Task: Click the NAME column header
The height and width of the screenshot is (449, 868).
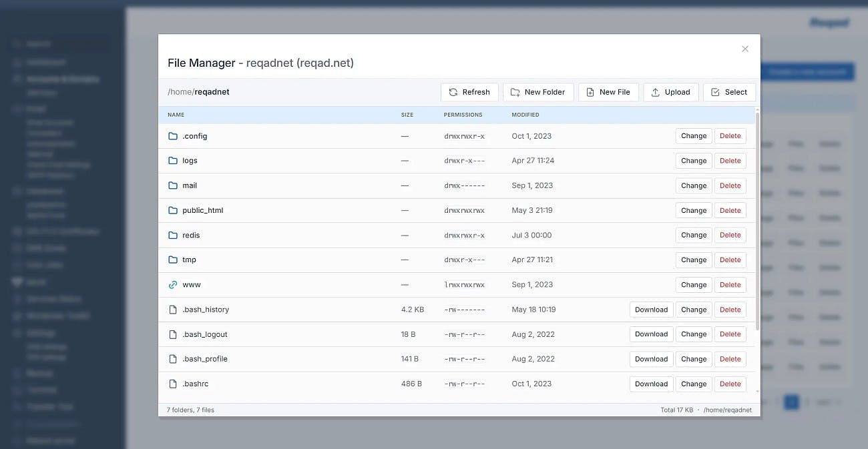Action: [176, 115]
